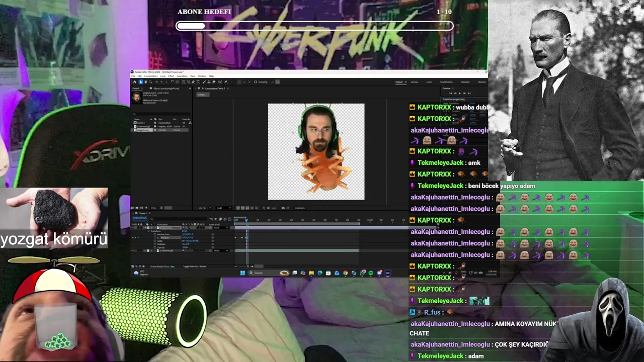This screenshot has width=644, height=362.
Task: Open the Window menu
Action: tap(202, 76)
